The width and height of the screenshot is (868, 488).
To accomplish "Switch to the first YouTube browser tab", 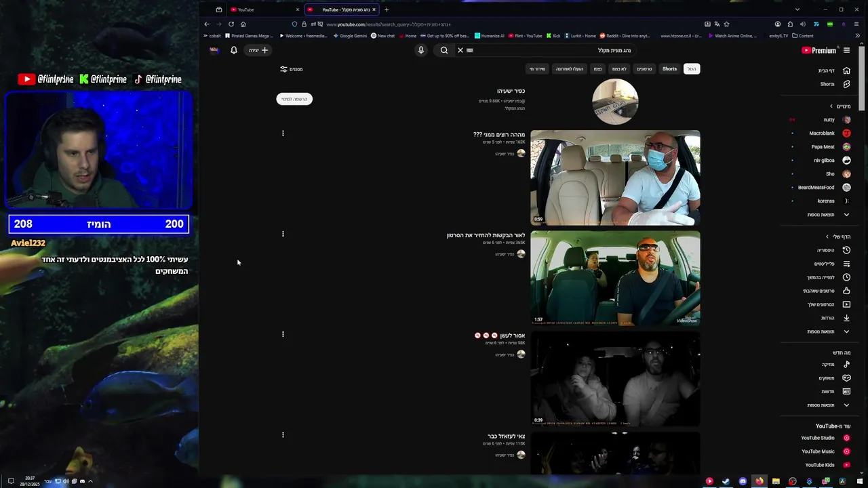I will point(263,9).
